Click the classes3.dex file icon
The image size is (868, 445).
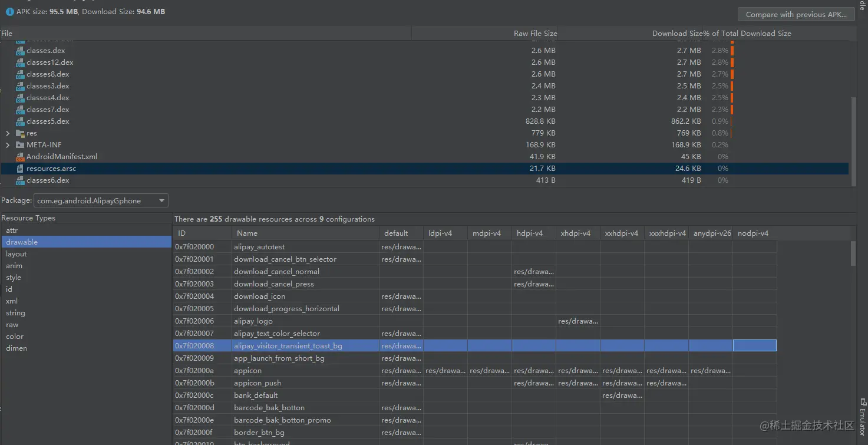click(20, 86)
